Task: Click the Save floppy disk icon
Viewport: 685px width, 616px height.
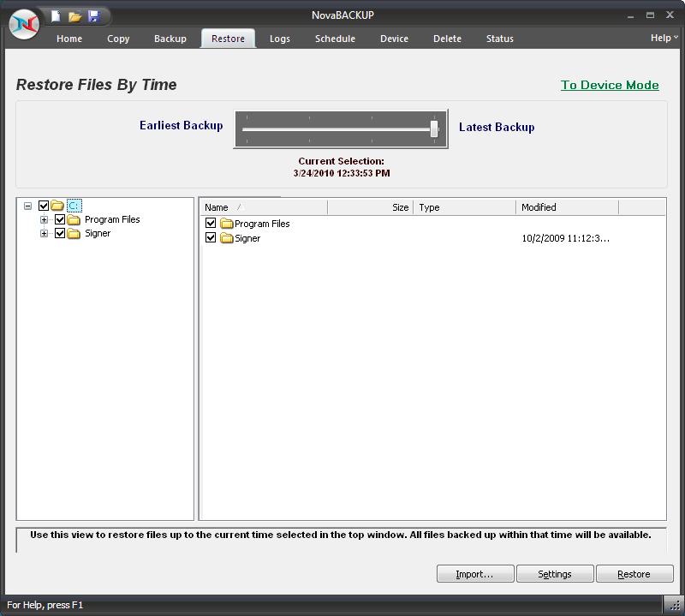Action: coord(93,16)
